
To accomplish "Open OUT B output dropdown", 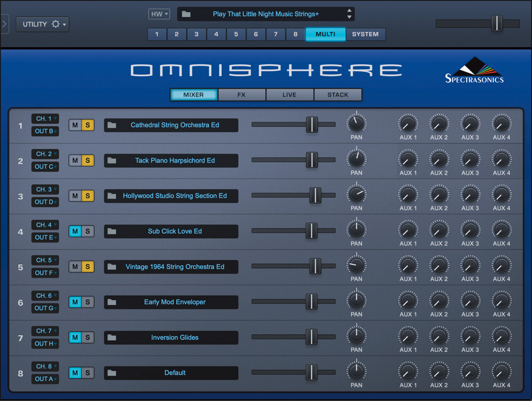I will 45,131.
